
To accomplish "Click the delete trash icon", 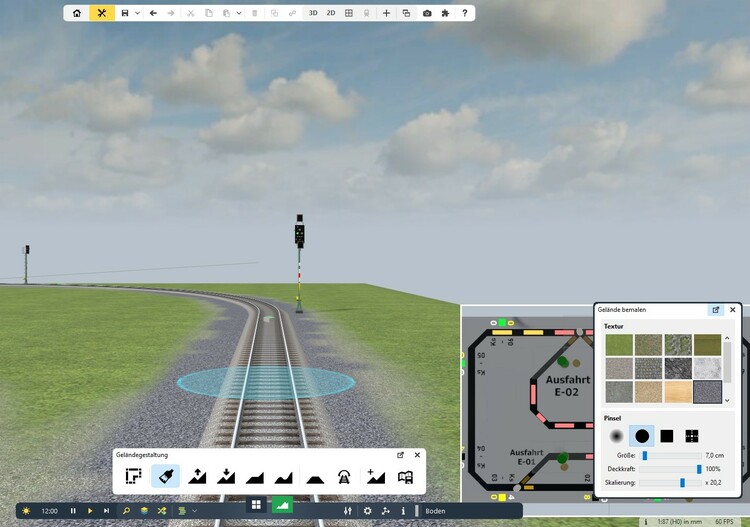I will [x=254, y=13].
